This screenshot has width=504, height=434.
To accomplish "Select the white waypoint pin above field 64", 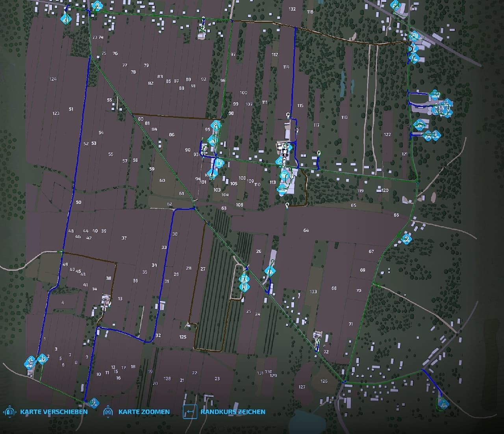I will tap(287, 205).
